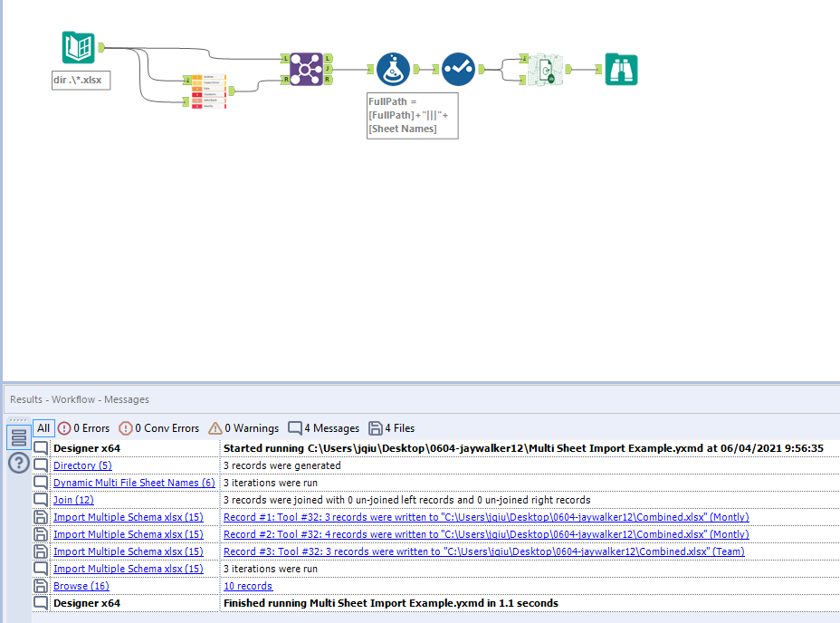Open the Record #3 (Team) output link
Image resolution: width=840 pixels, height=623 pixels.
[484, 551]
